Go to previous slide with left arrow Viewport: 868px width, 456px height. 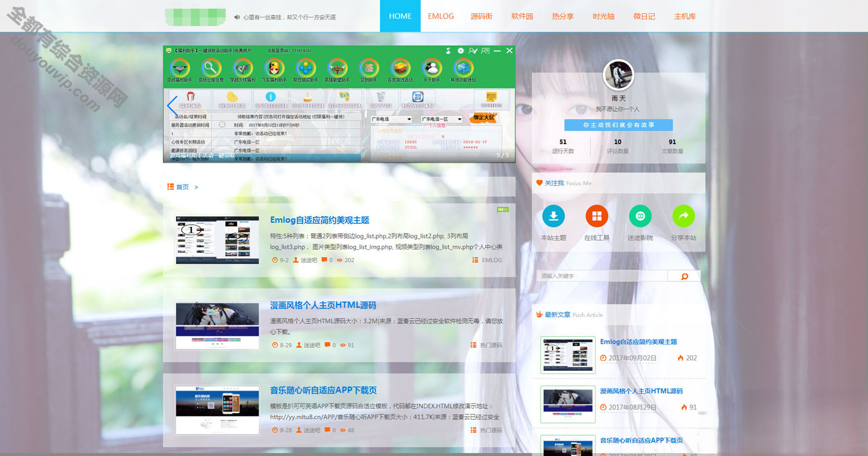[x=171, y=106]
